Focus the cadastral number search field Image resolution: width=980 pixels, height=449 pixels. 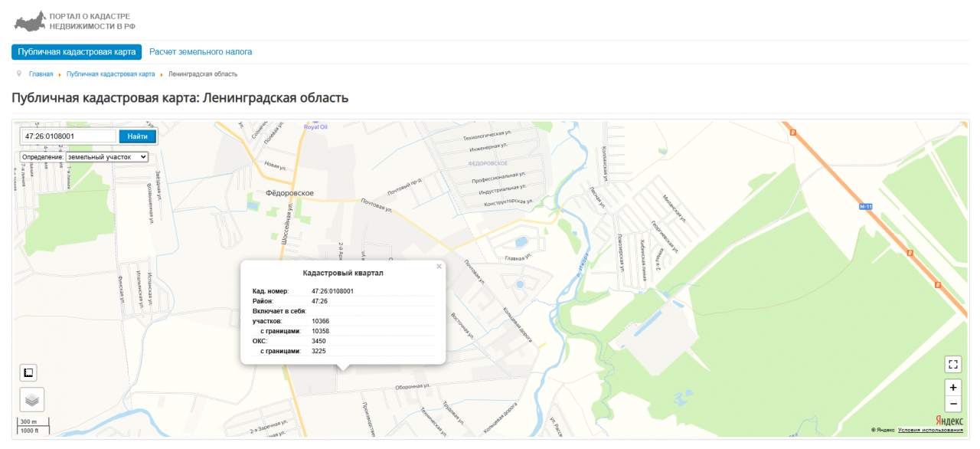coord(69,136)
